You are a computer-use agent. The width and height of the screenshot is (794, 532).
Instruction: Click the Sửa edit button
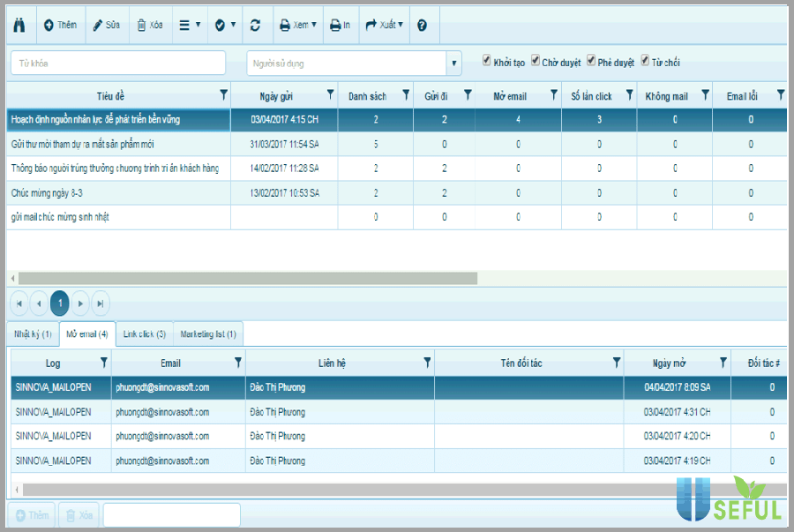coord(106,26)
